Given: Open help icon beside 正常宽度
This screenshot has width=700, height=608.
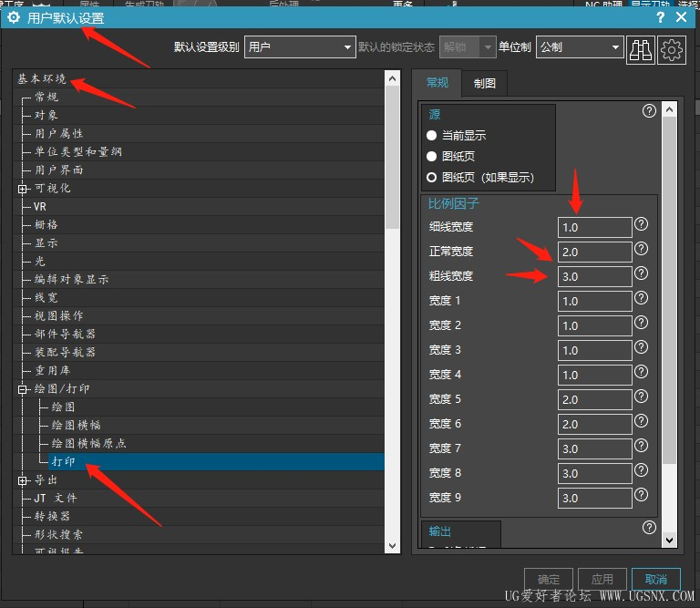Looking at the screenshot, I should pyautogui.click(x=641, y=249).
